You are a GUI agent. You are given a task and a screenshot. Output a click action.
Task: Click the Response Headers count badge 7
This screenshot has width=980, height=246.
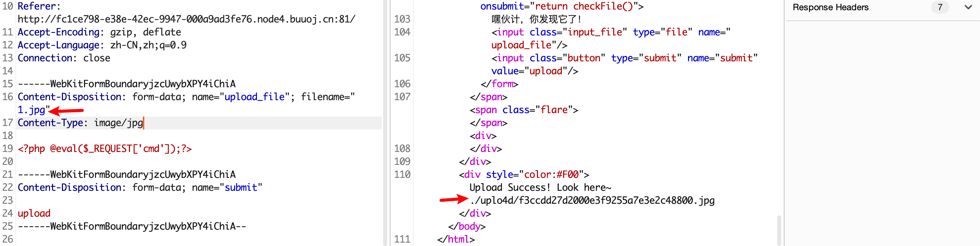pos(940,7)
